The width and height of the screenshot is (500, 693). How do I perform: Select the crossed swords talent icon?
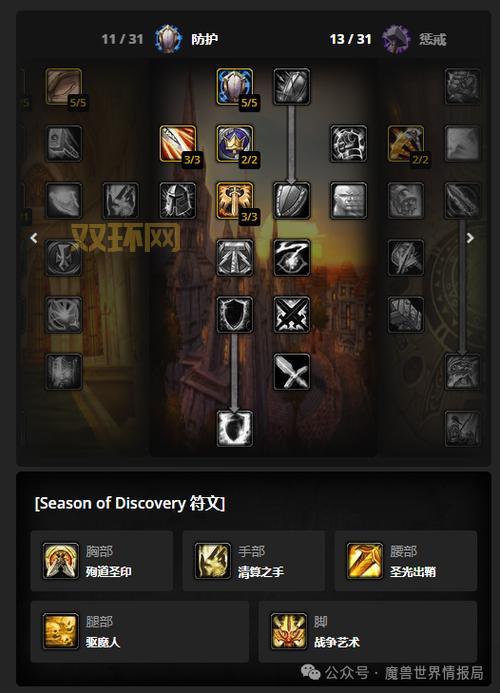292,315
